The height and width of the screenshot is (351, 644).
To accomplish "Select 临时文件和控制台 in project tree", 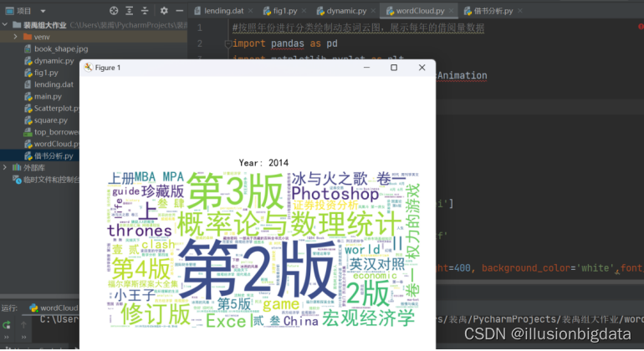I will pyautogui.click(x=51, y=180).
